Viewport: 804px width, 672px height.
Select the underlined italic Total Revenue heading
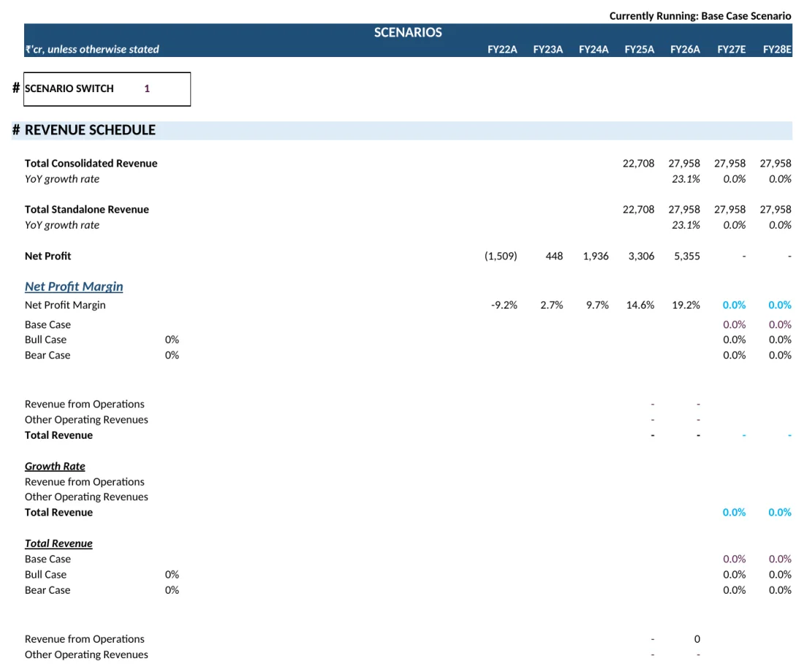pyautogui.click(x=58, y=543)
